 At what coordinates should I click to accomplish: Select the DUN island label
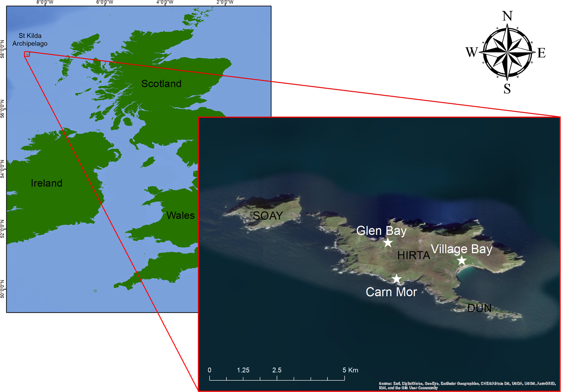point(479,308)
